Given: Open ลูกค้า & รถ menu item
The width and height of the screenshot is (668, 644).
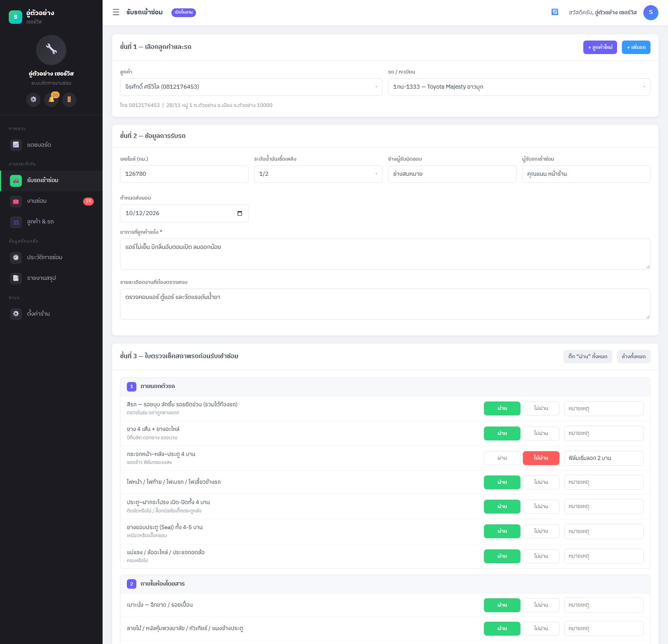Looking at the screenshot, I should (x=51, y=222).
